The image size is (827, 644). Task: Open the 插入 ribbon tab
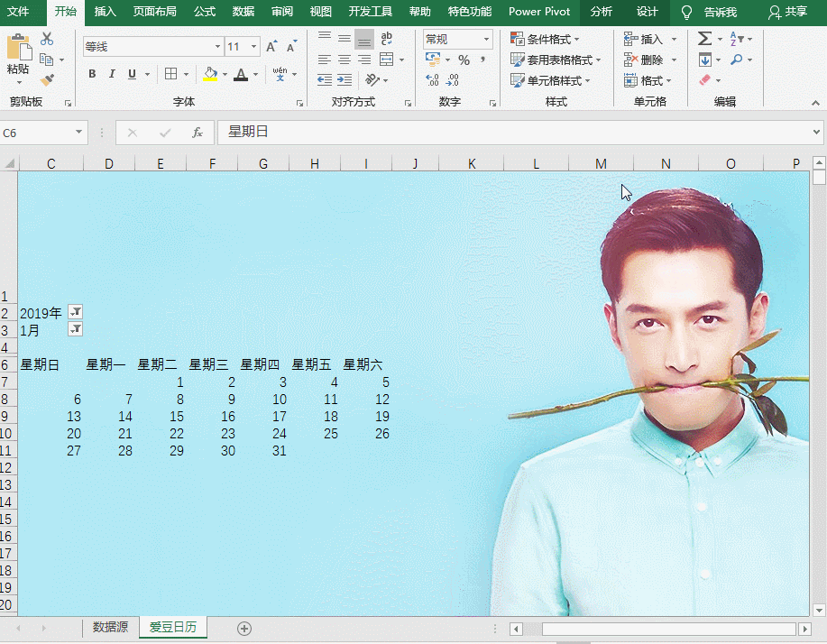106,12
